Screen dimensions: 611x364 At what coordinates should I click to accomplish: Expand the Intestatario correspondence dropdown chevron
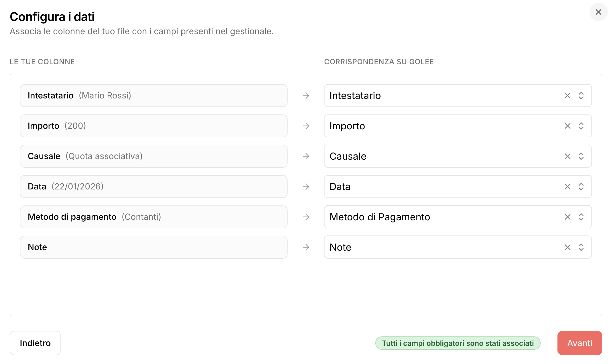pyautogui.click(x=581, y=96)
